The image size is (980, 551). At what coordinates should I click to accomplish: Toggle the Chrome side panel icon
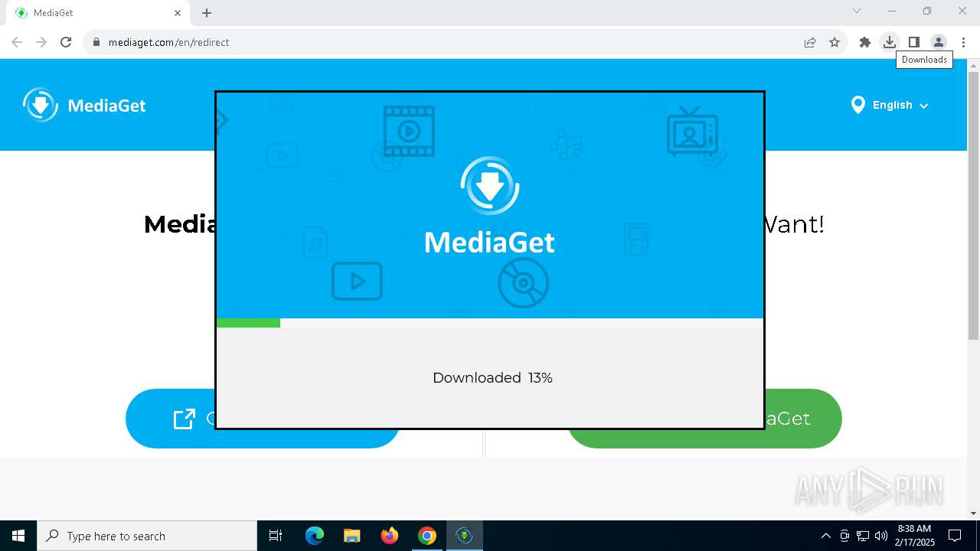914,42
